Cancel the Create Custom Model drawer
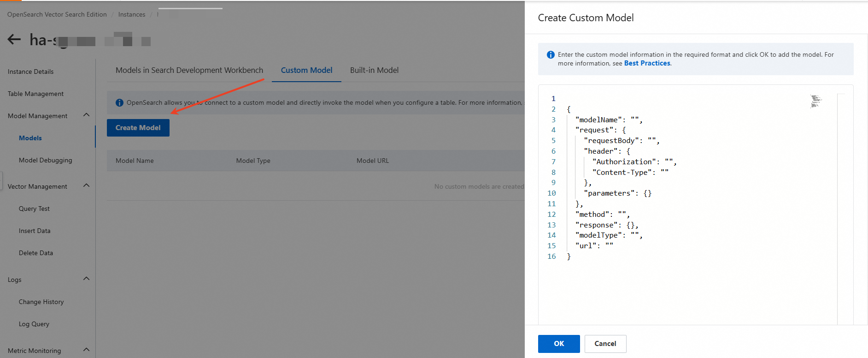Image resolution: width=868 pixels, height=358 pixels. point(605,344)
